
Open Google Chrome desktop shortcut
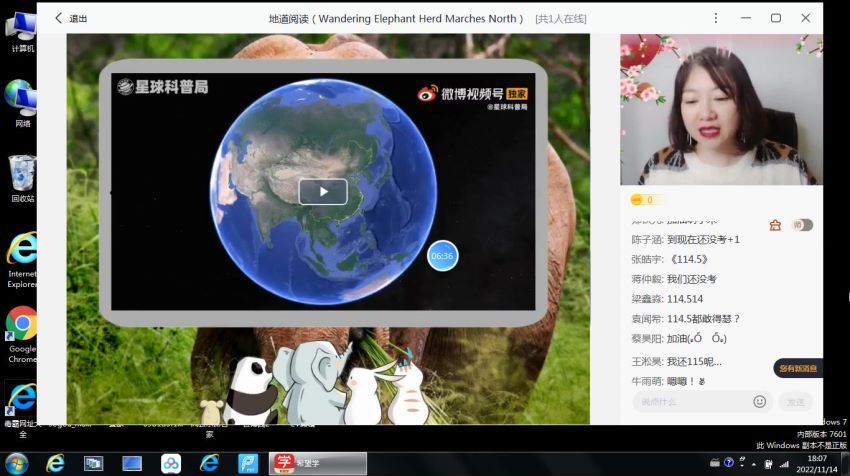22,335
